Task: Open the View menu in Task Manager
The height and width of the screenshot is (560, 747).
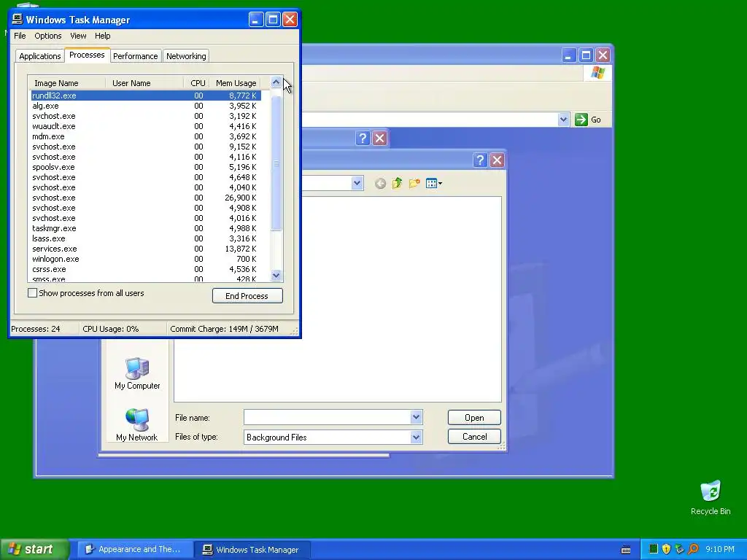Action: click(x=78, y=36)
